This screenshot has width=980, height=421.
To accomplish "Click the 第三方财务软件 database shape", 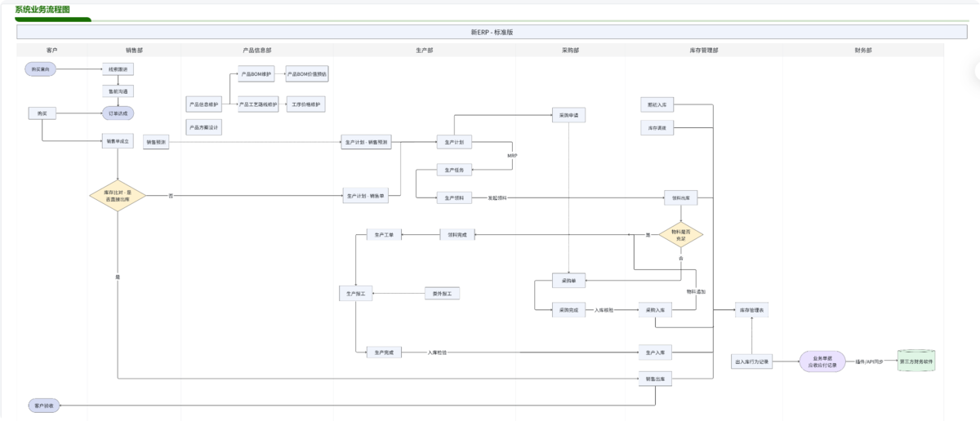I will [x=916, y=361].
